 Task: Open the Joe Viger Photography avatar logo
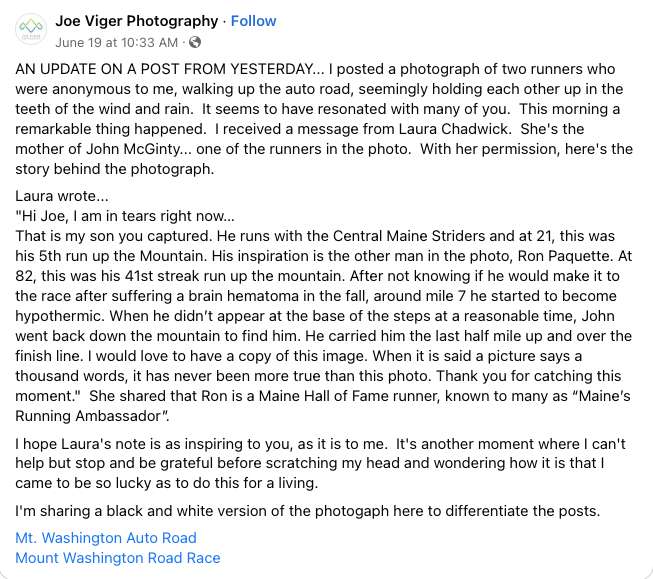(31, 29)
